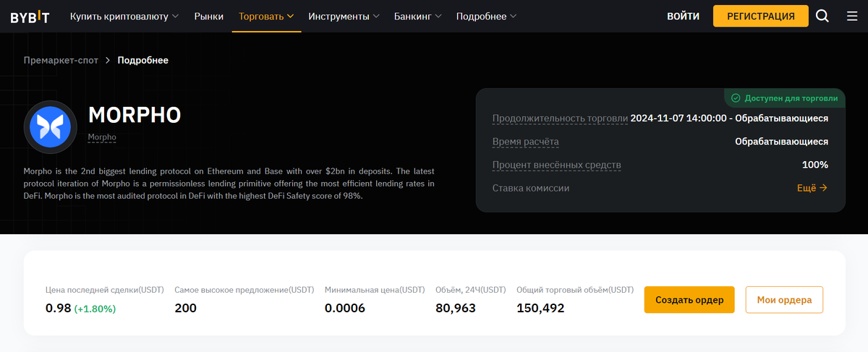This screenshot has height=352, width=868.
Task: Click the MORPHO heading title
Action: pyautogui.click(x=135, y=115)
